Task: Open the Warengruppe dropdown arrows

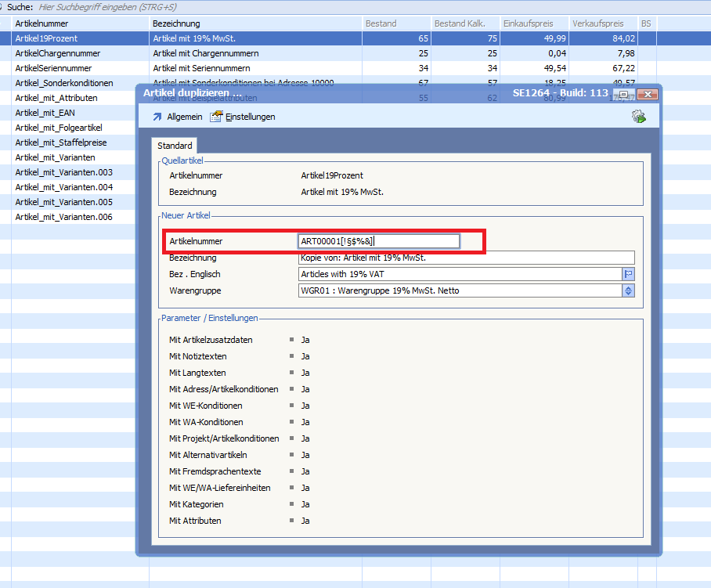Action: 627,290
